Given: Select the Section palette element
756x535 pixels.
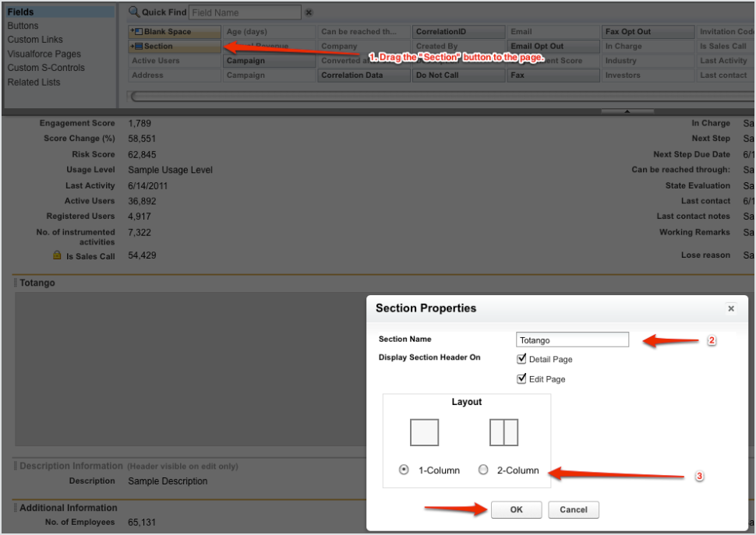Looking at the screenshot, I should [175, 46].
